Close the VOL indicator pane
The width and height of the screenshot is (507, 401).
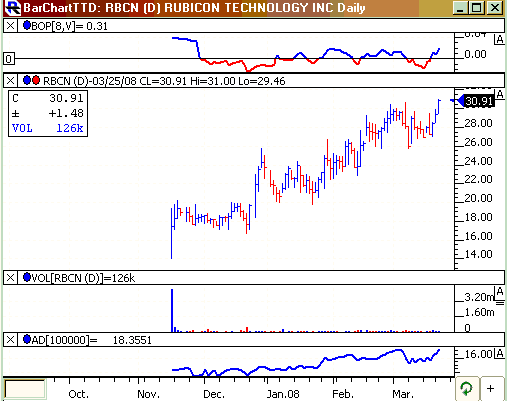[10, 278]
